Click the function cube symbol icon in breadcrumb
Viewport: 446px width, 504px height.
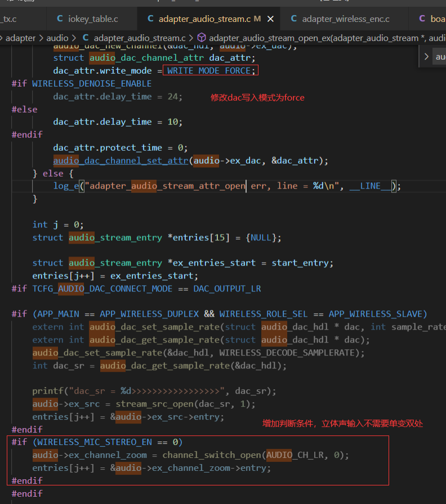pos(202,38)
